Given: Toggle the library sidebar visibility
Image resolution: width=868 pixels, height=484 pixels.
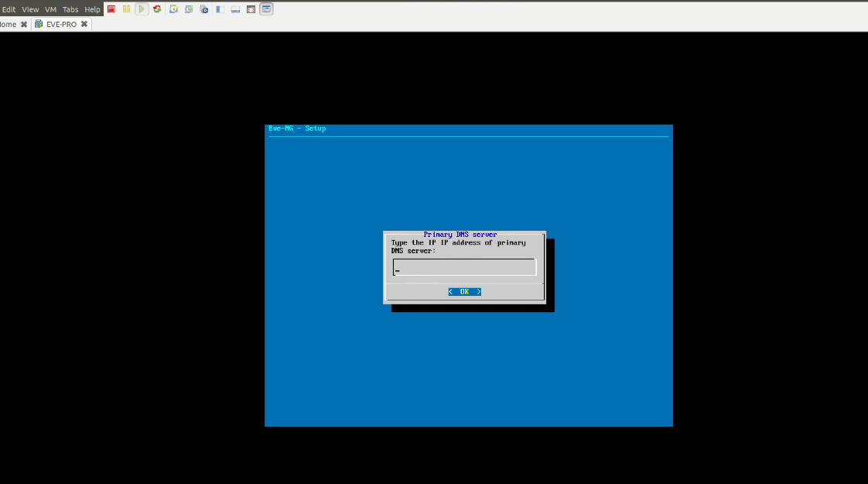Looking at the screenshot, I should (x=219, y=9).
